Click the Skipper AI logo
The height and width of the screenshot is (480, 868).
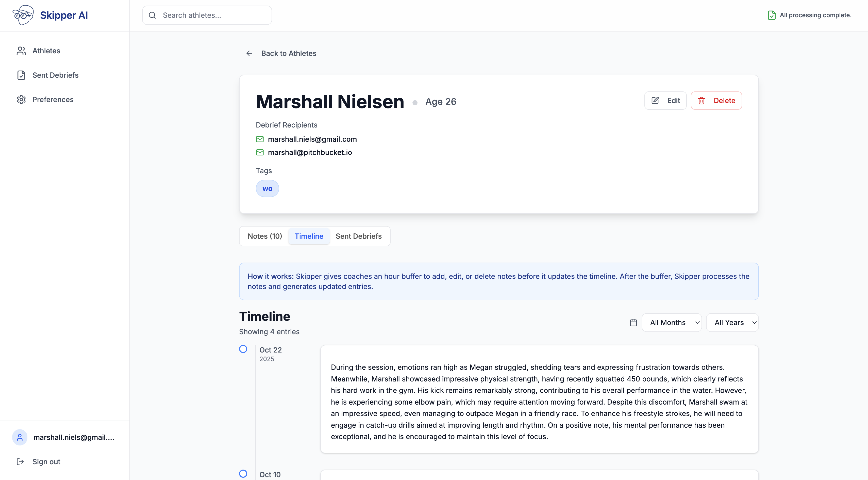coord(22,15)
